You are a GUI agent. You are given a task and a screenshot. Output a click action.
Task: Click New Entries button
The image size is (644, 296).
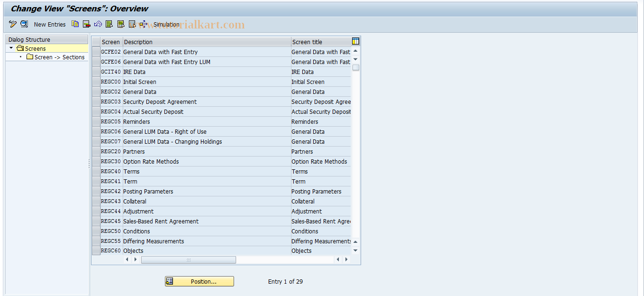coord(50,25)
